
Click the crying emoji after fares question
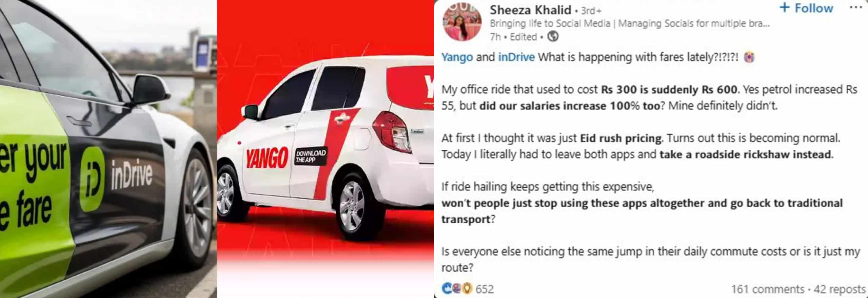[x=749, y=57]
